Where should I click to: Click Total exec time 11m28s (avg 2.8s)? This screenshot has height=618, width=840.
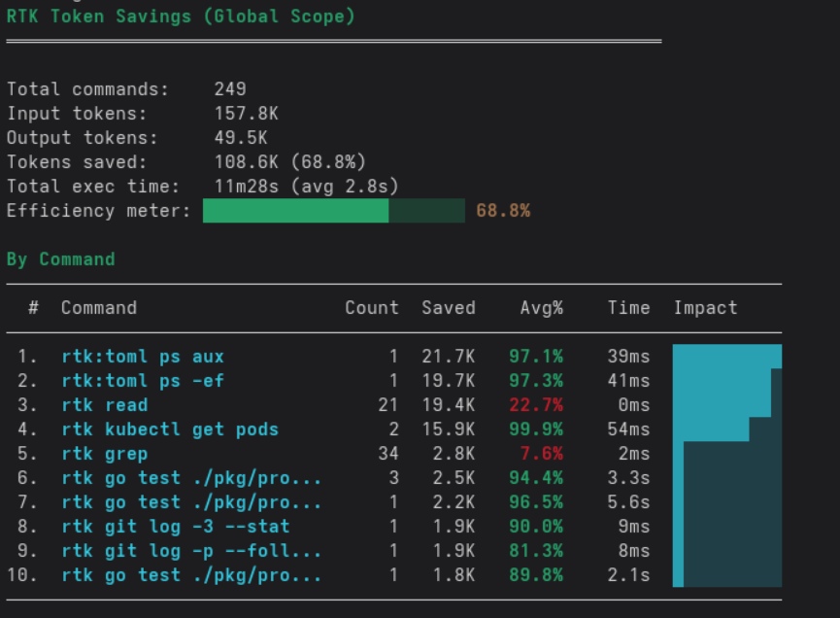(x=307, y=186)
